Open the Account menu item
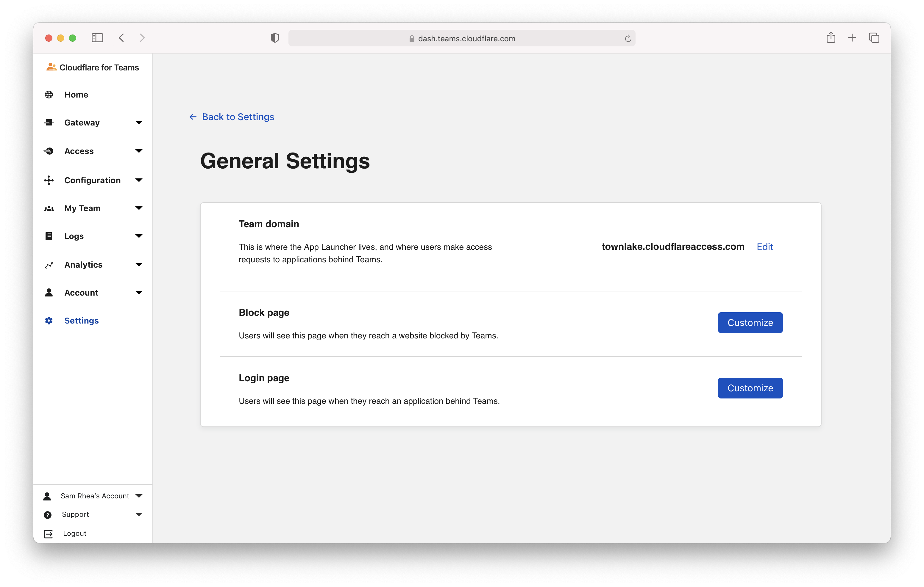Viewport: 924px width, 587px height. point(81,292)
